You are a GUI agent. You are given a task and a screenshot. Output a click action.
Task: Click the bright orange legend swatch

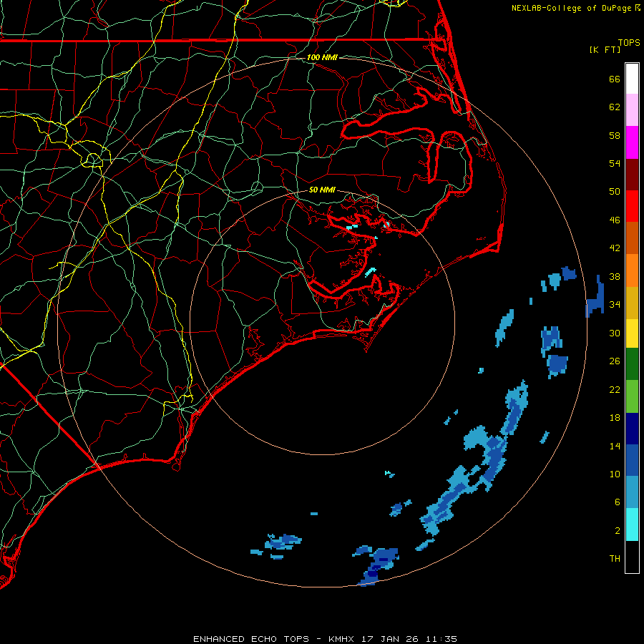click(x=632, y=270)
